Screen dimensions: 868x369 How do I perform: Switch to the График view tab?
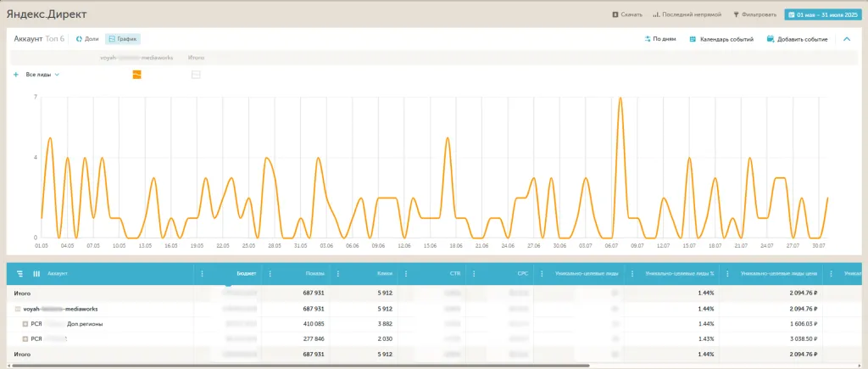tap(123, 39)
